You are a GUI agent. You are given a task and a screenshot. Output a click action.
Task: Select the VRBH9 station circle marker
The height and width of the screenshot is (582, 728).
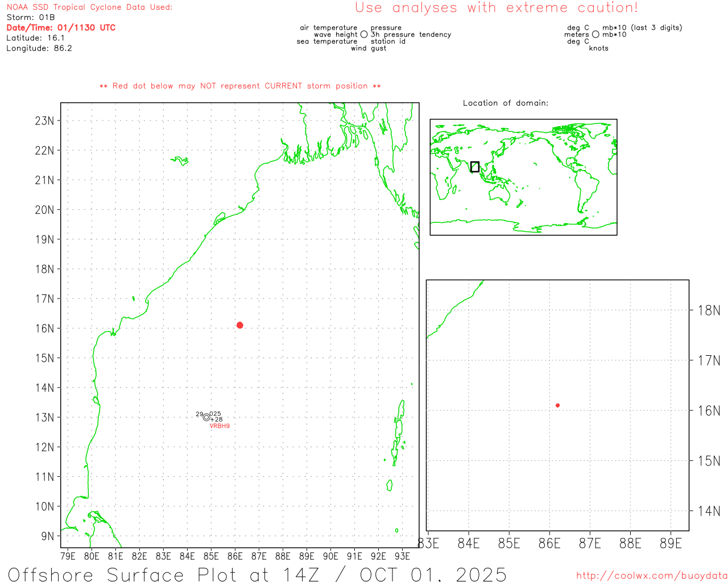206,417
